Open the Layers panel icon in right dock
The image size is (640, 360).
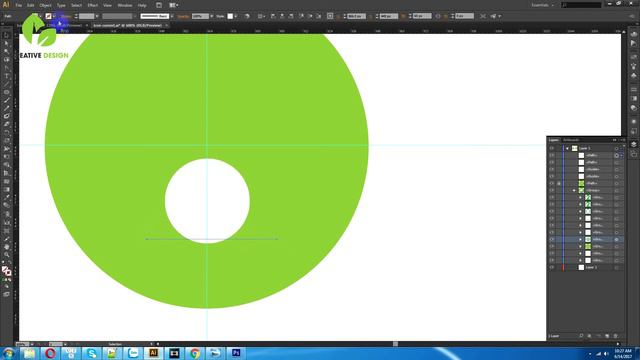click(x=633, y=144)
